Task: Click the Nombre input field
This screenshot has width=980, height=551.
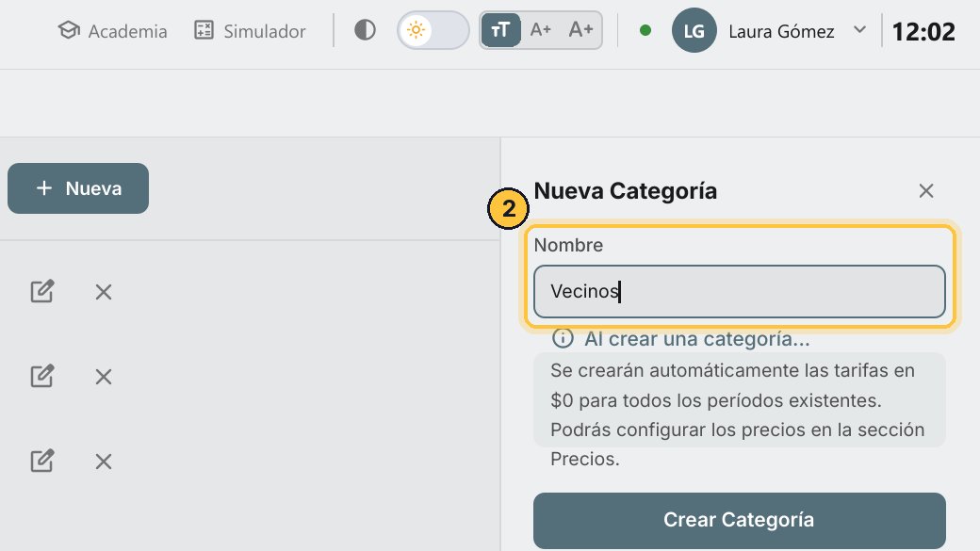Action: (740, 291)
